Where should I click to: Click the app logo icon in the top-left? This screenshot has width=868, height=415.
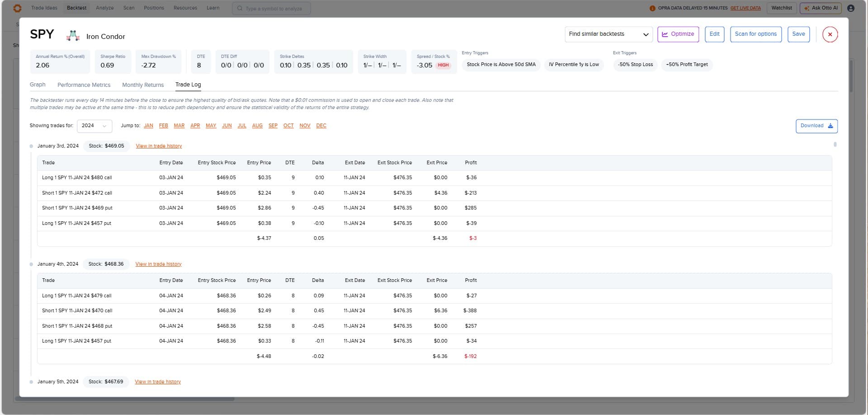click(17, 8)
